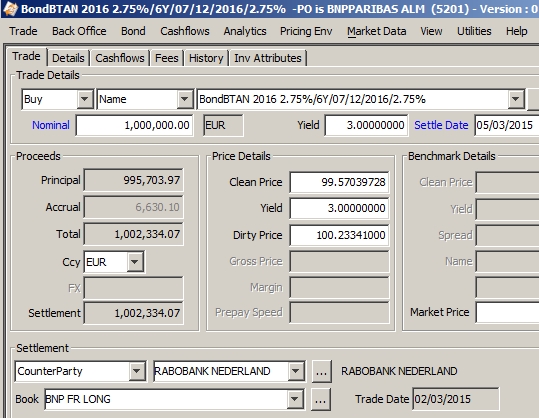Open the Cashflows menu

click(x=185, y=31)
